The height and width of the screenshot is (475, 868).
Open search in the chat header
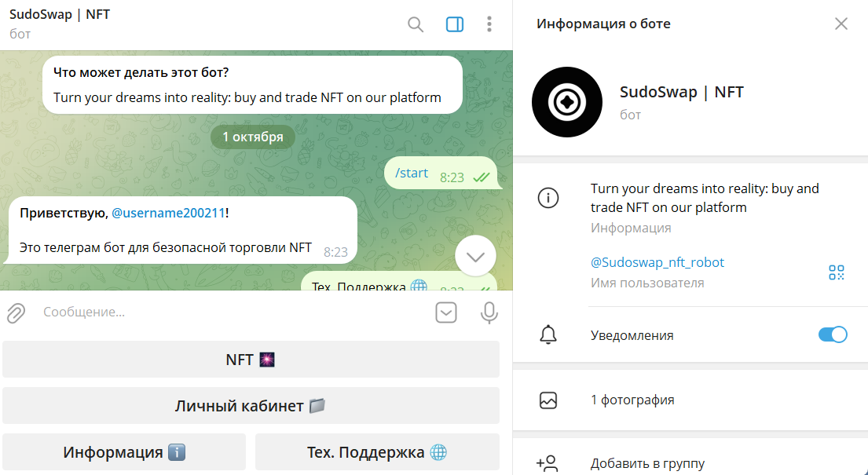click(x=416, y=24)
